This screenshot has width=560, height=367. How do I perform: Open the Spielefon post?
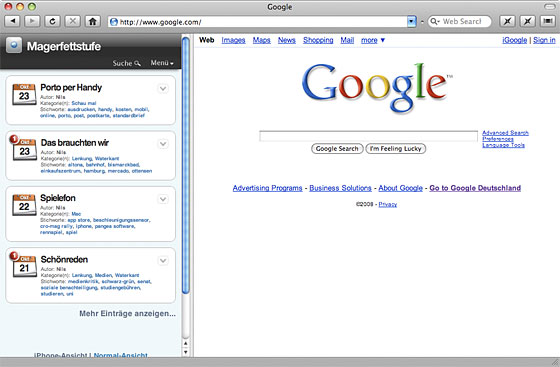(58, 198)
